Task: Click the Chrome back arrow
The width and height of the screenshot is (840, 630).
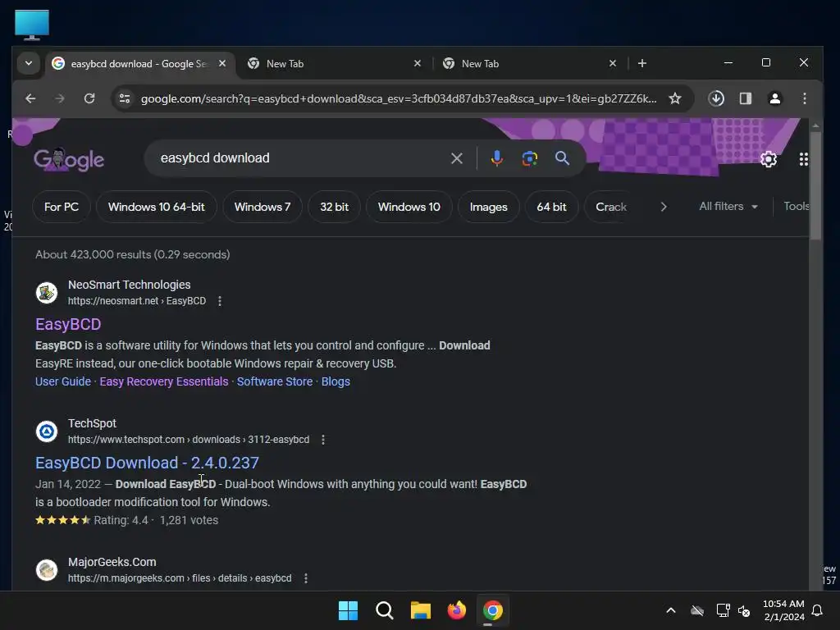Action: tap(30, 98)
